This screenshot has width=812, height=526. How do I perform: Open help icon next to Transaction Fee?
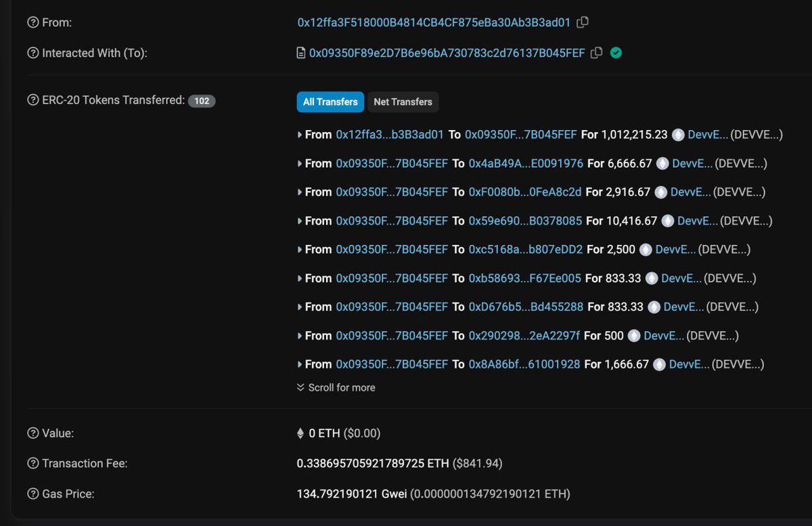pos(32,464)
